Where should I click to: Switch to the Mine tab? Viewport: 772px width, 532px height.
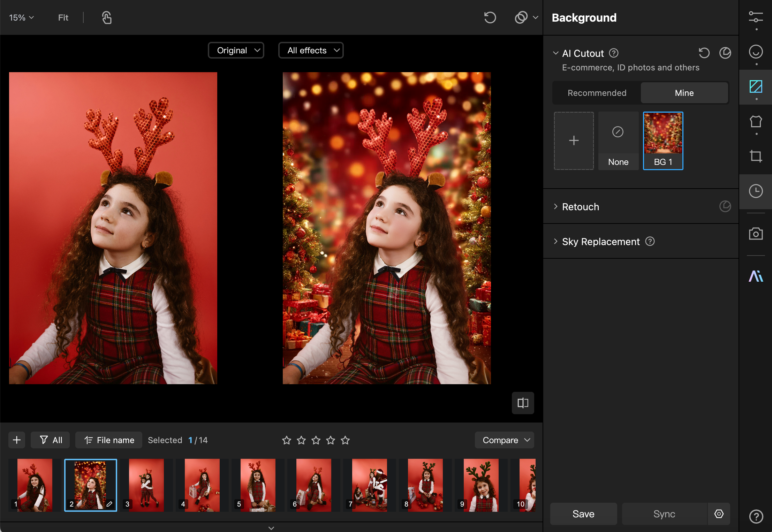[684, 93]
